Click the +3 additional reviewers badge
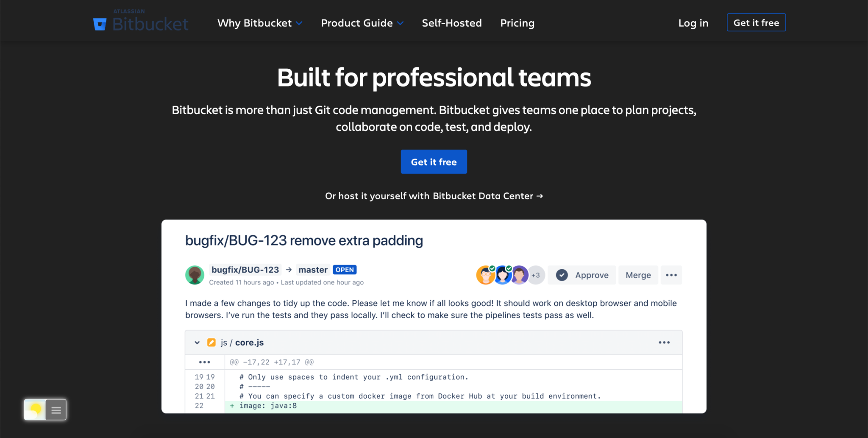Image resolution: width=868 pixels, height=438 pixels. pyautogui.click(x=535, y=275)
